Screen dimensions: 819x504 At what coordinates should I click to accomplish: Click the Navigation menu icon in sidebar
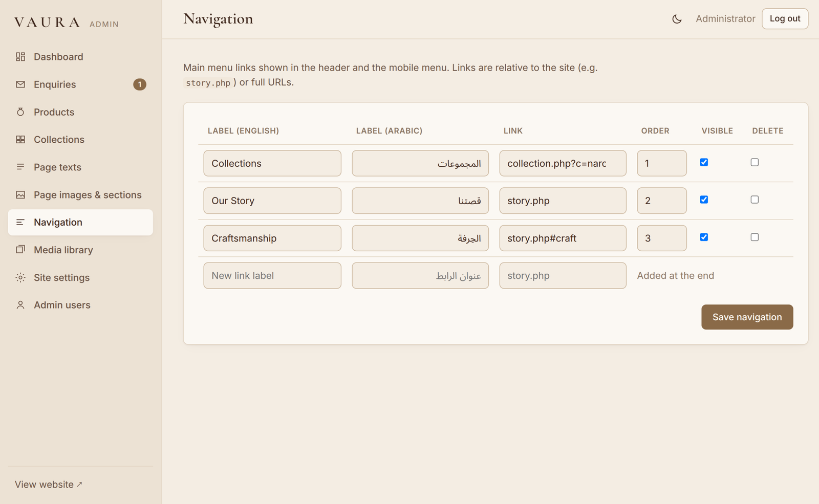(20, 222)
